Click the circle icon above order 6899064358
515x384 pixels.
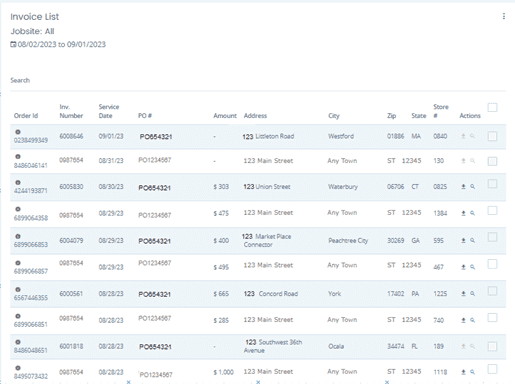18,209
